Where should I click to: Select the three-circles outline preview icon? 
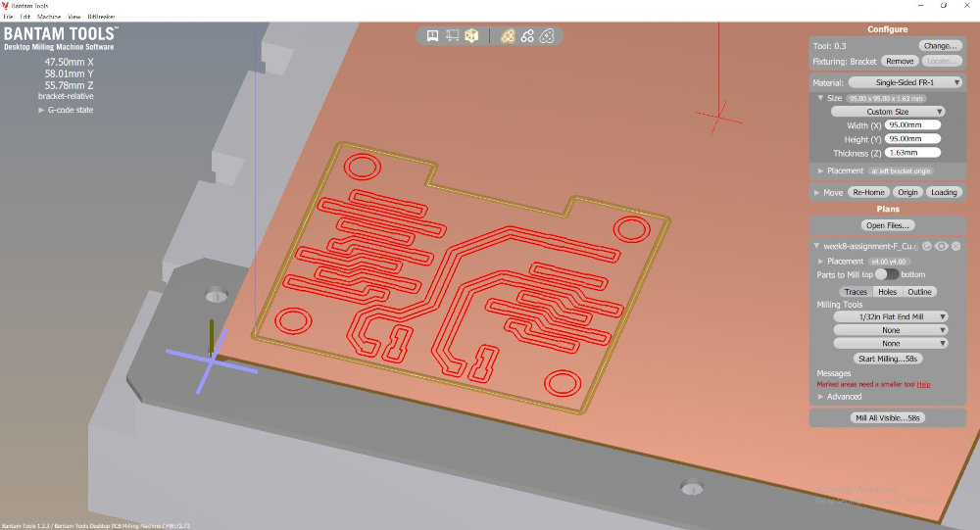point(527,35)
